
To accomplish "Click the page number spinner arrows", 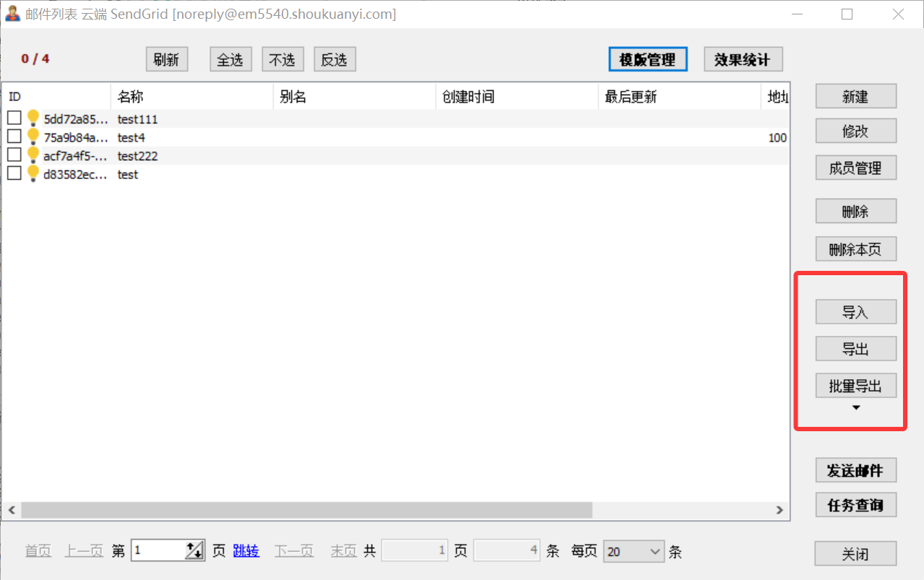I will [x=194, y=551].
